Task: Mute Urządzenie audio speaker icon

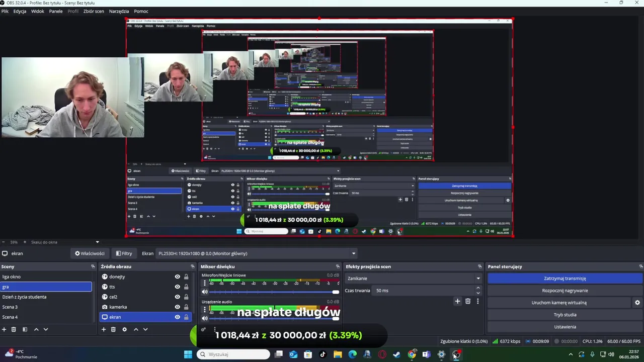Action: click(205, 318)
